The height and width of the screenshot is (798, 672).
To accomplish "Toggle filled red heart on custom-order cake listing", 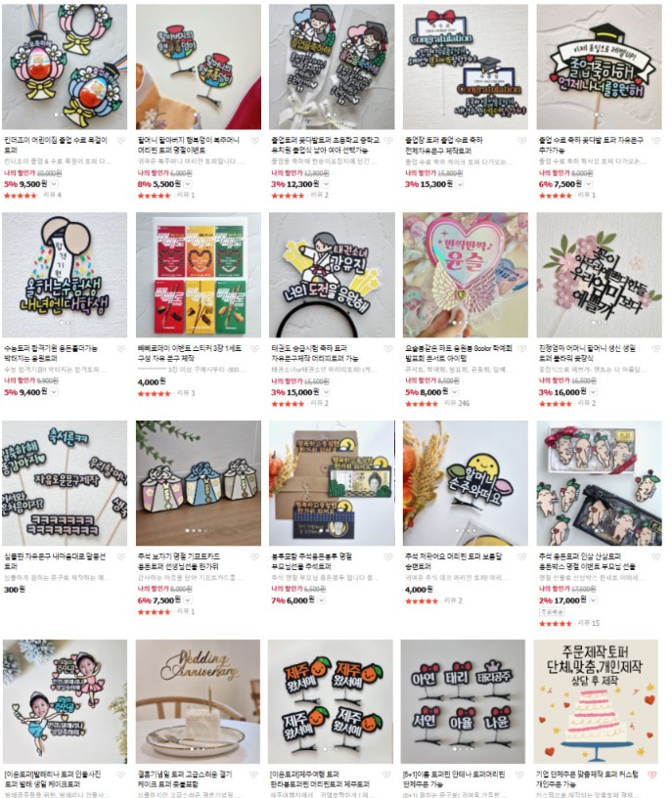I will pyautogui.click(x=651, y=775).
